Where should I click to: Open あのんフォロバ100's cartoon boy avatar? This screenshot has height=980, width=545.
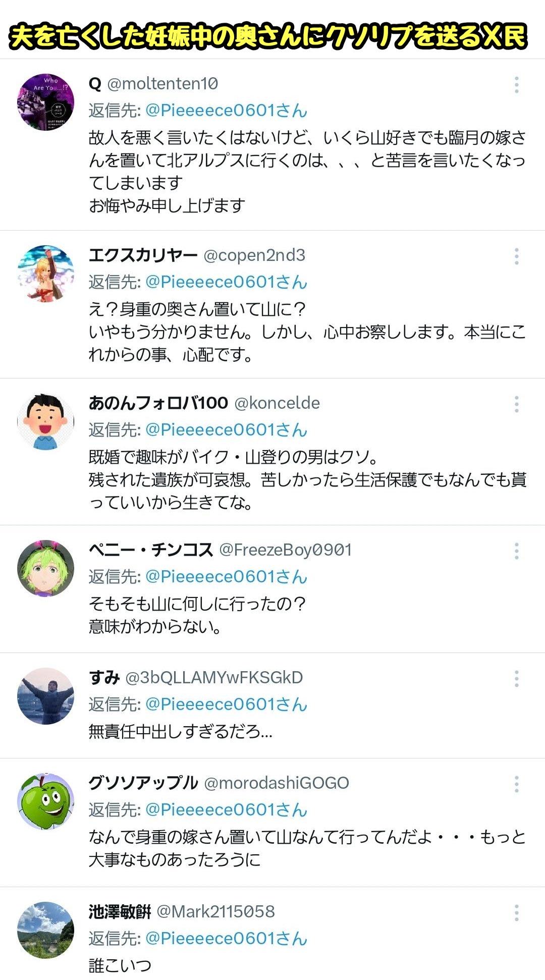45,421
